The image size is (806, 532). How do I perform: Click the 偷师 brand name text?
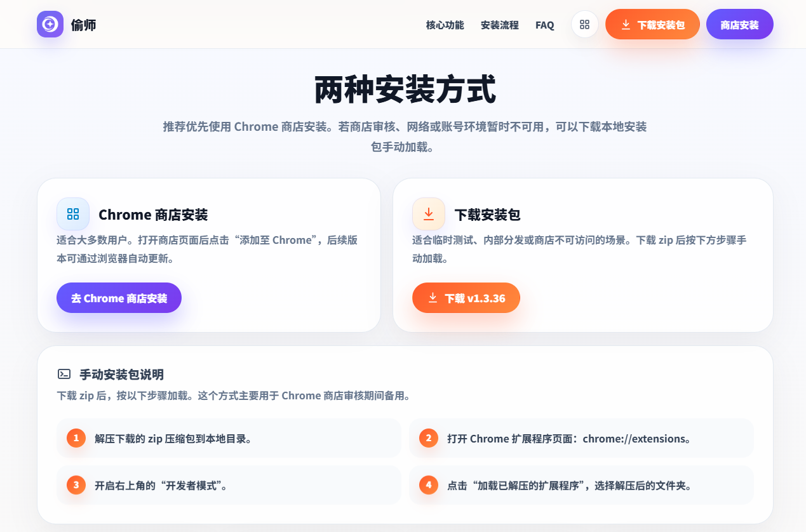click(x=84, y=25)
